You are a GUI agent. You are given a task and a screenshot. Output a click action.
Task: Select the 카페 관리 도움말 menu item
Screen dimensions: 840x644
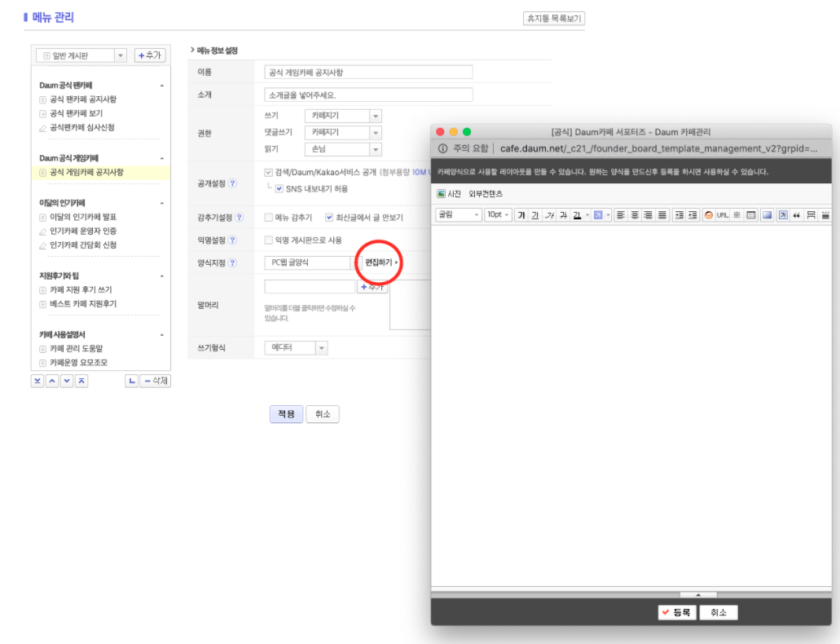76,349
